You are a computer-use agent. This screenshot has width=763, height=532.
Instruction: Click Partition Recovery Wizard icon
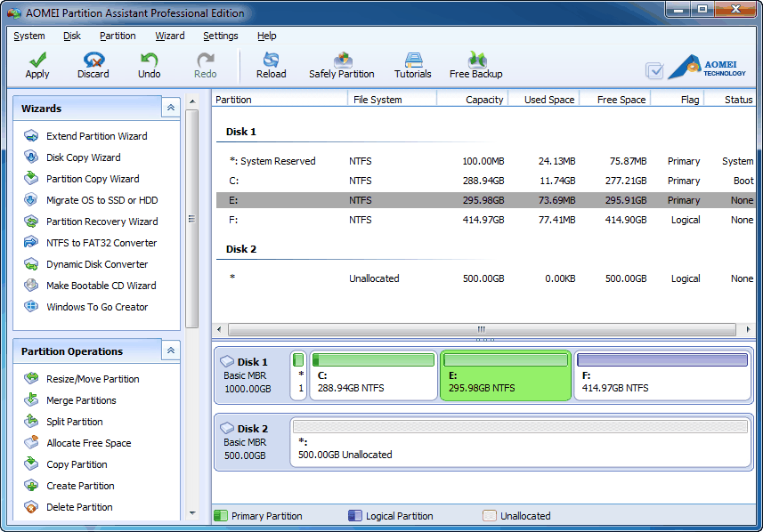[31, 222]
